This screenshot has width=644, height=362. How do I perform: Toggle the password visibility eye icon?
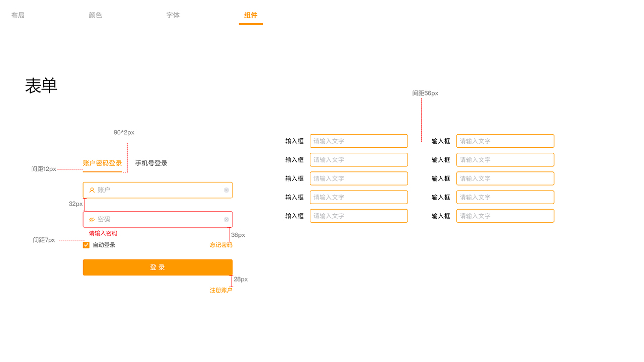coord(92,220)
